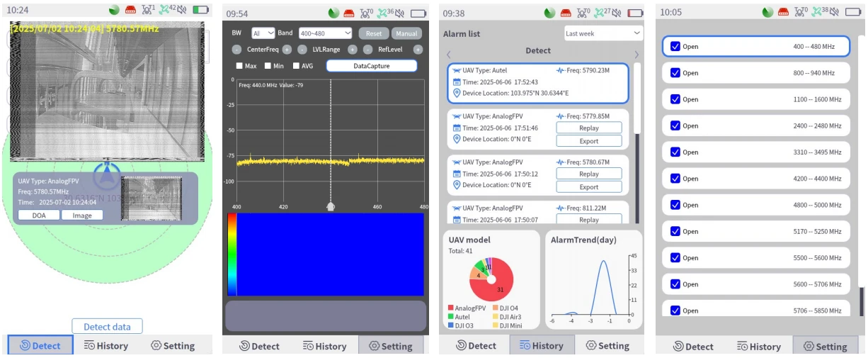Click the pulse icon beside Freq: 811.22M
The height and width of the screenshot is (358, 868).
click(561, 208)
